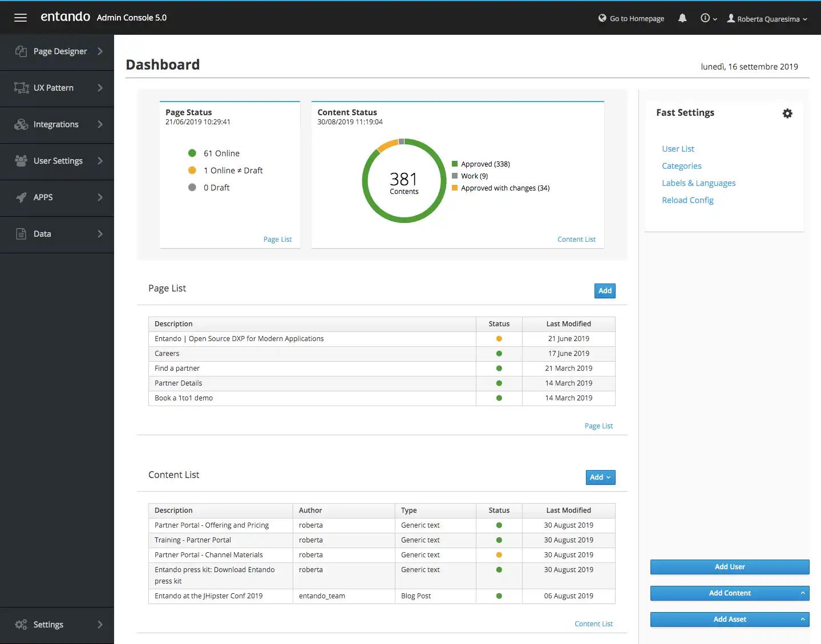
Task: Click the Integrations sidebar icon
Action: click(21, 124)
